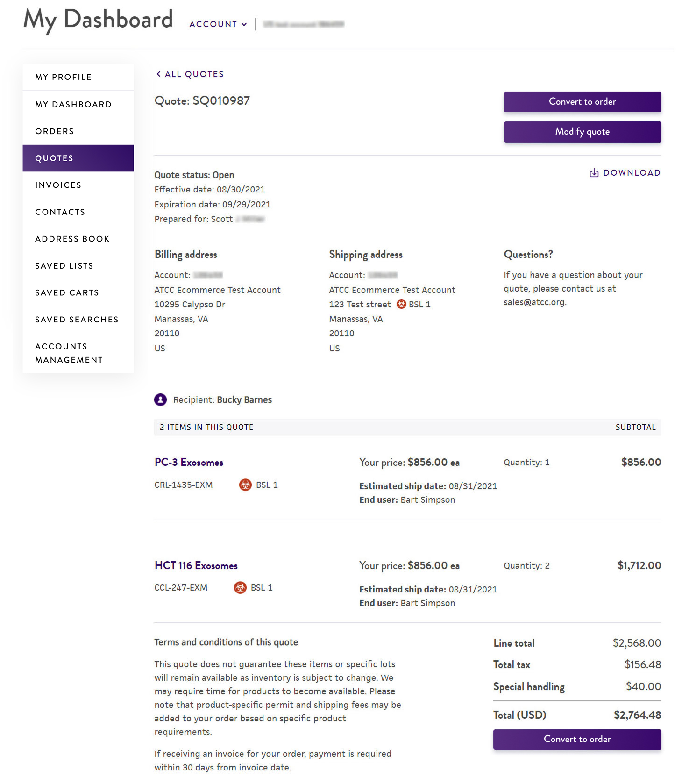Expand the Account dropdown in header
The width and height of the screenshot is (682, 784).
coord(218,24)
